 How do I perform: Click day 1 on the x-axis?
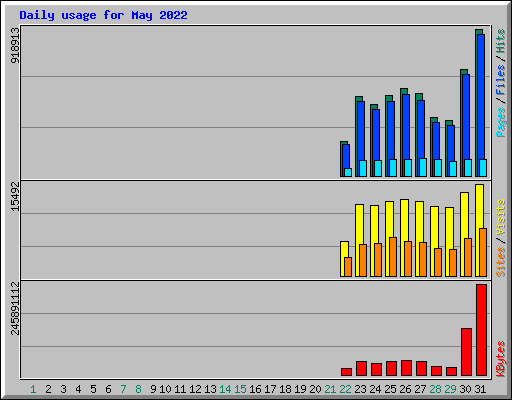(33, 389)
